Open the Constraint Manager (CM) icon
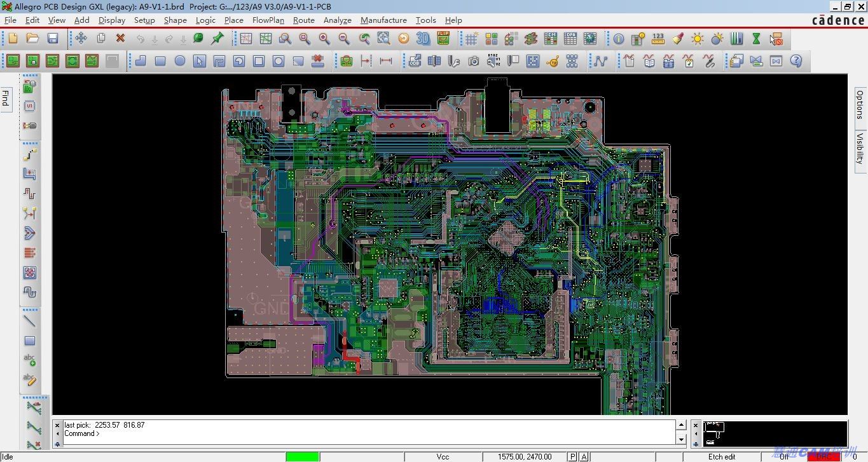The image size is (868, 462). (x=551, y=39)
